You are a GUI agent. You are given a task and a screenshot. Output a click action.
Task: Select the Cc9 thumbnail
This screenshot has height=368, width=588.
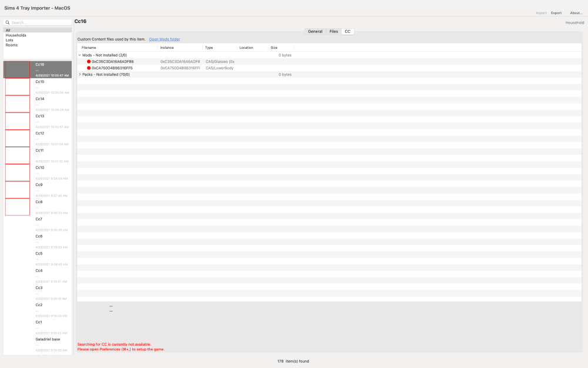point(18,190)
